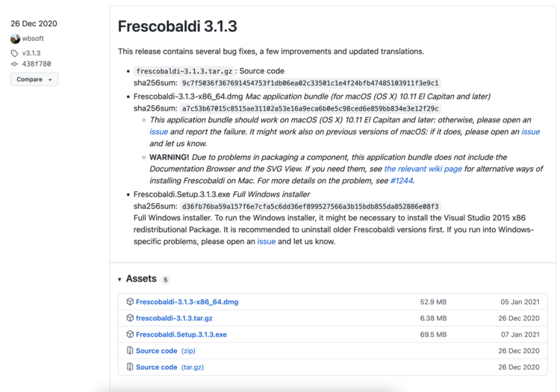Screen dimensions: 560x392
Task: Download Frescobaldi.Setup.3.1.3.exe installer
Action: [181, 335]
